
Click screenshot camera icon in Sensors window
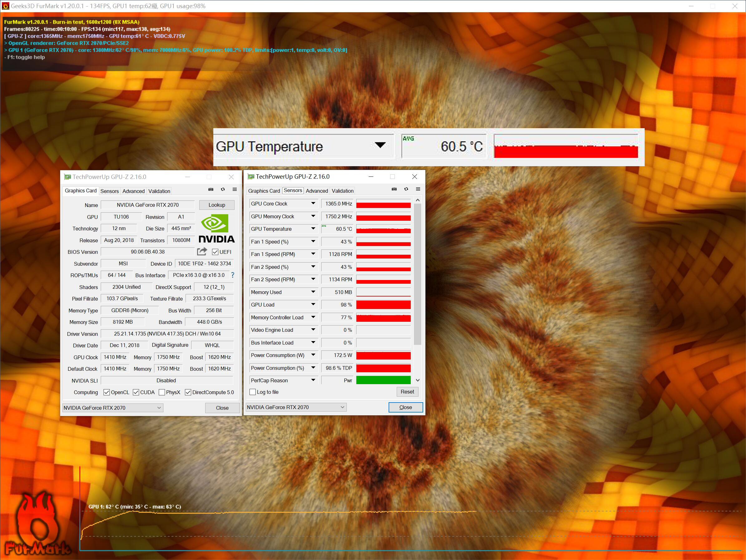click(x=394, y=189)
